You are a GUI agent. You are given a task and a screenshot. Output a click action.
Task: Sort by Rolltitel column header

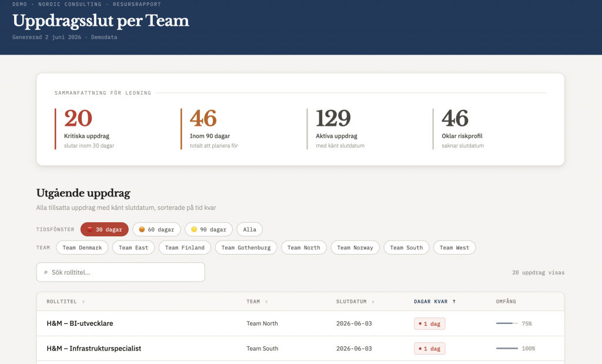tap(66, 302)
